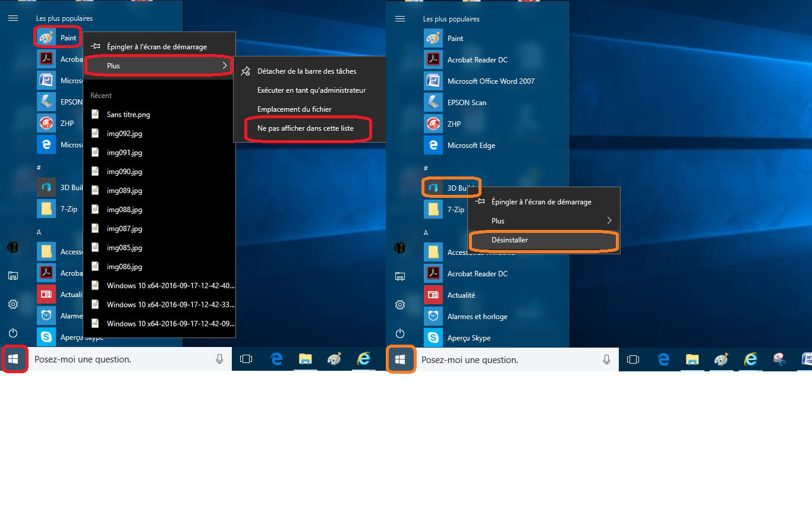812x530 pixels.
Task: Open 7-Zip folder in right Start menu
Action: tap(444, 209)
